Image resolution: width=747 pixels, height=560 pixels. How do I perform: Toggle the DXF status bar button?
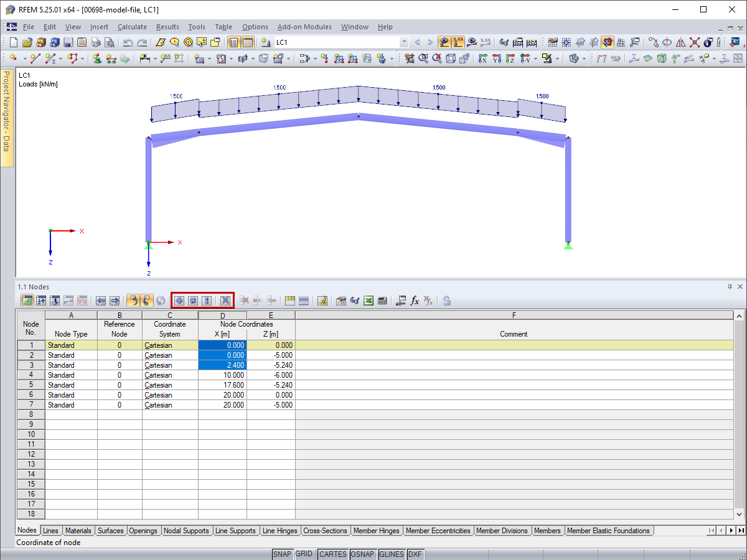click(x=416, y=554)
